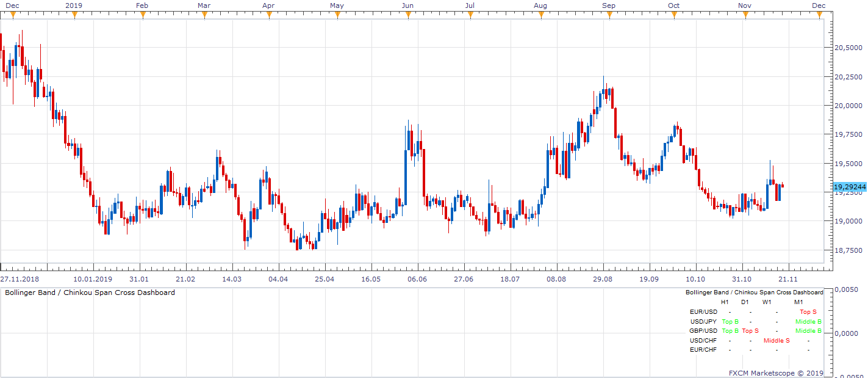This screenshot has height=378, width=868.
Task: Select the 18.07 date axis label
Action: click(x=510, y=278)
